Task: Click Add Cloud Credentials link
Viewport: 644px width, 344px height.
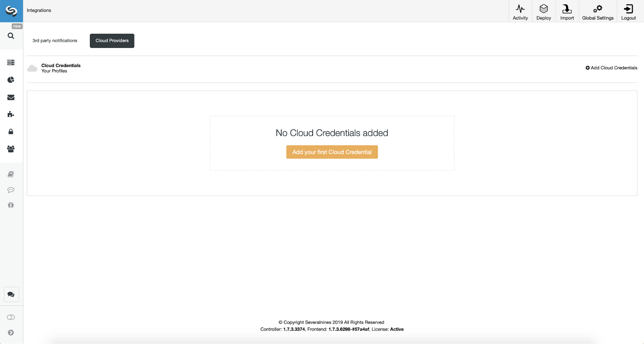Action: (611, 68)
